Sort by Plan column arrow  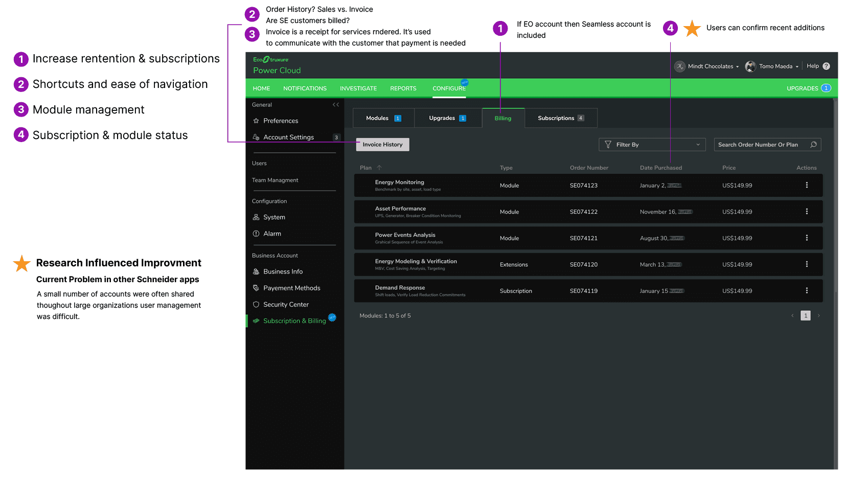(x=379, y=168)
